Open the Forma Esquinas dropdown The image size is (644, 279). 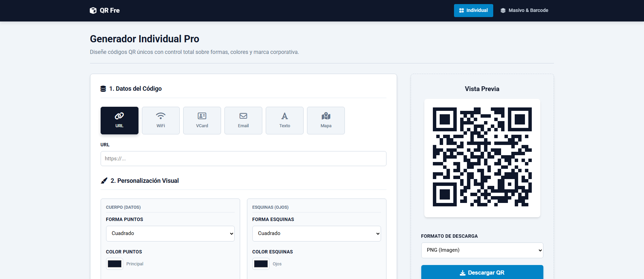pyautogui.click(x=317, y=234)
